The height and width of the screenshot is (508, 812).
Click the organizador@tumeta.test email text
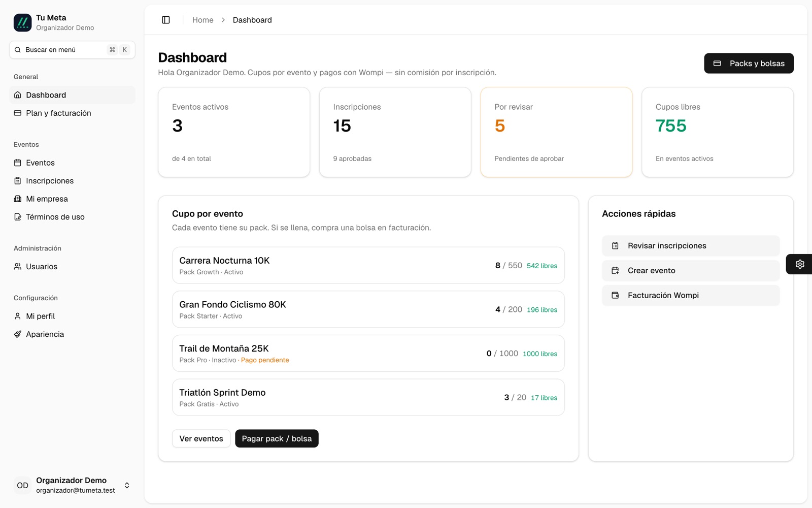click(76, 491)
